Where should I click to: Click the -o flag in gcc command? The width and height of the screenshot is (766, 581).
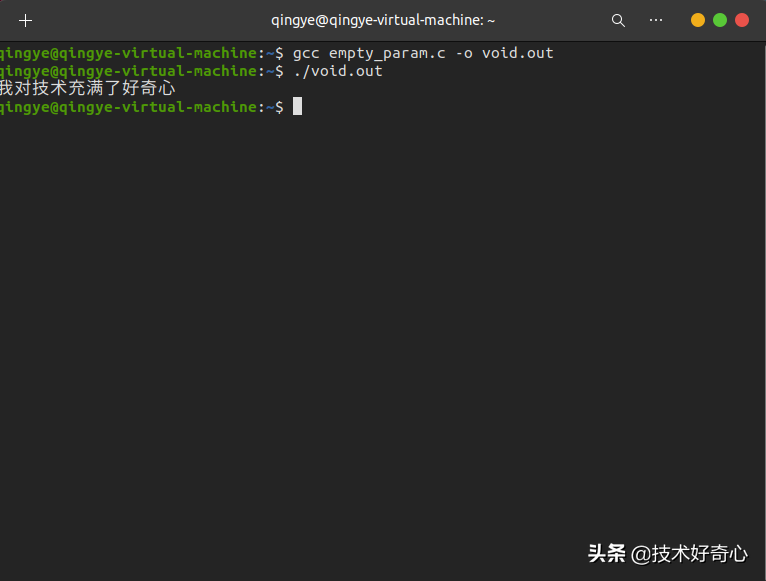[x=464, y=53]
